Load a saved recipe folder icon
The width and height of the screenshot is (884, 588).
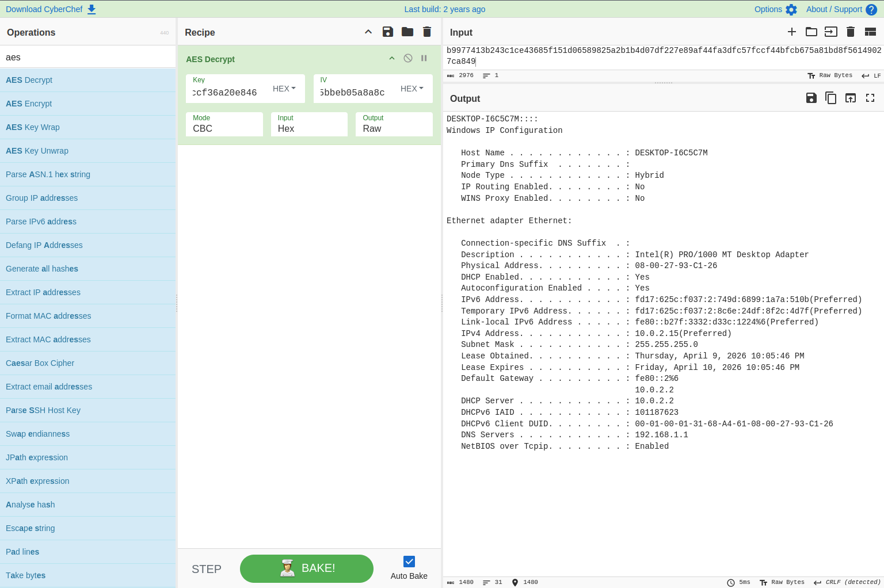(x=407, y=32)
